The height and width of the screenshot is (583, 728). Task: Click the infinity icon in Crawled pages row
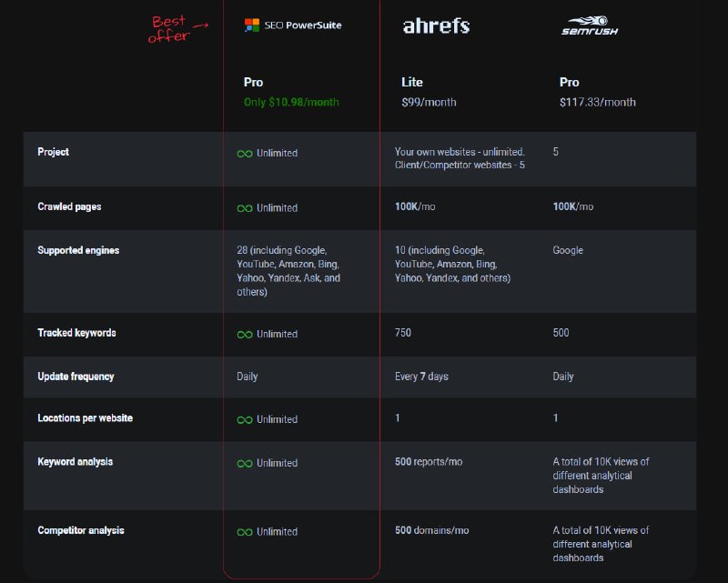tap(245, 208)
